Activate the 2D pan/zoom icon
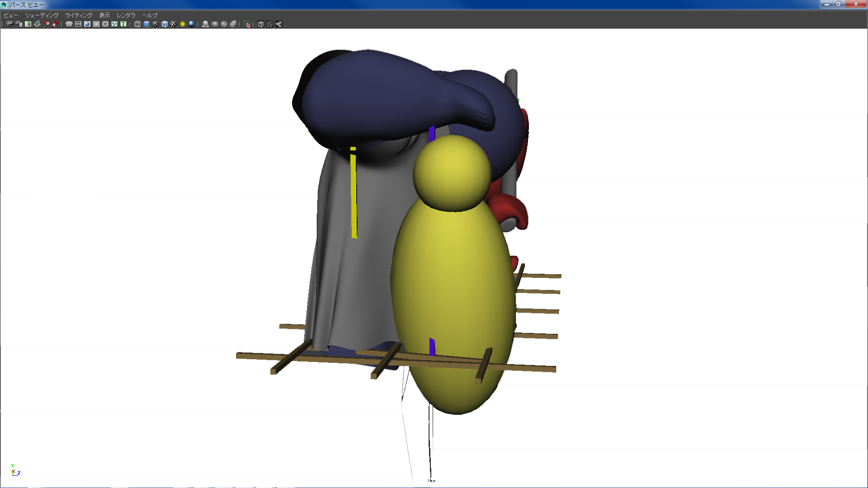 [x=46, y=24]
